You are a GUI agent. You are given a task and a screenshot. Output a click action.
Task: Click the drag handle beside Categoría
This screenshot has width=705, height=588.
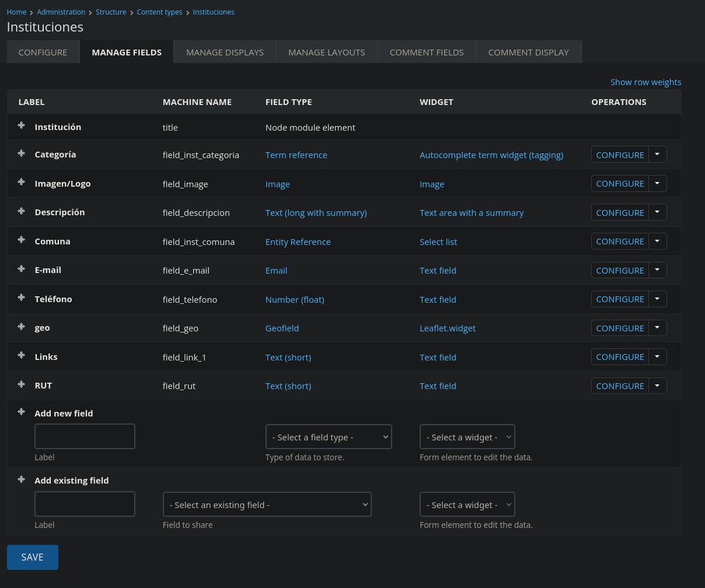[21, 153]
